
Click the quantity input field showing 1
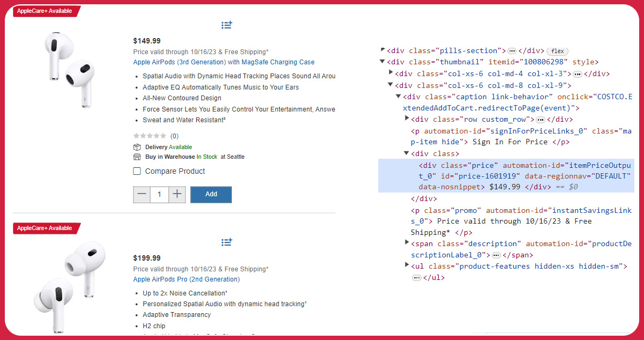pyautogui.click(x=159, y=195)
